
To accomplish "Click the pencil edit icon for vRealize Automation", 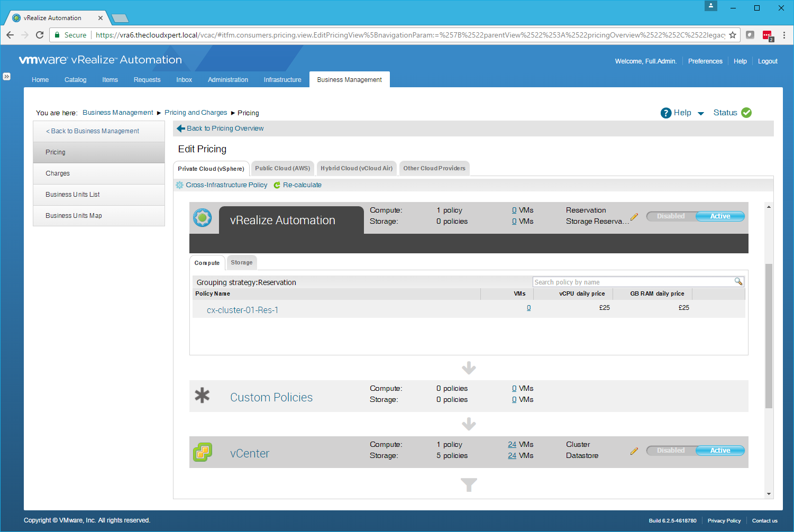I will click(x=634, y=217).
